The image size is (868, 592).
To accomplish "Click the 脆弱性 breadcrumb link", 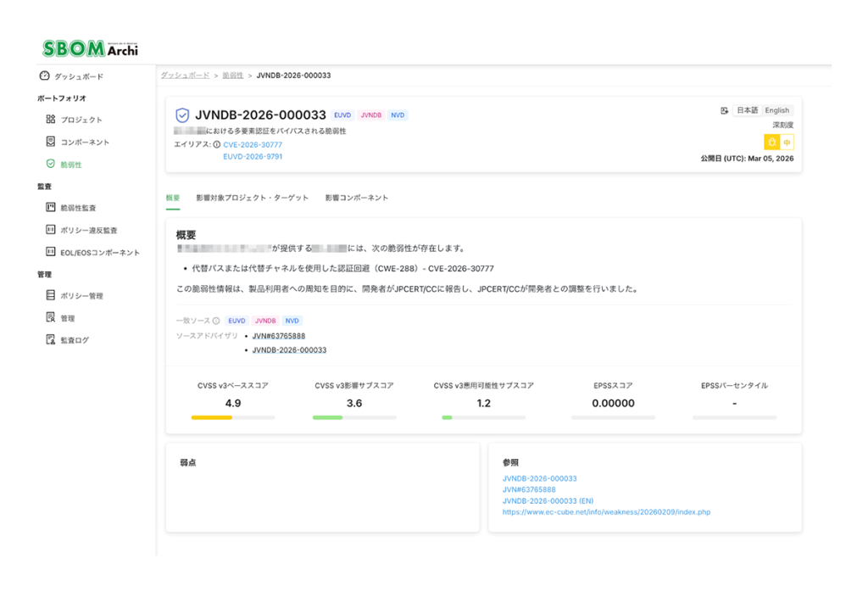I will click(232, 75).
